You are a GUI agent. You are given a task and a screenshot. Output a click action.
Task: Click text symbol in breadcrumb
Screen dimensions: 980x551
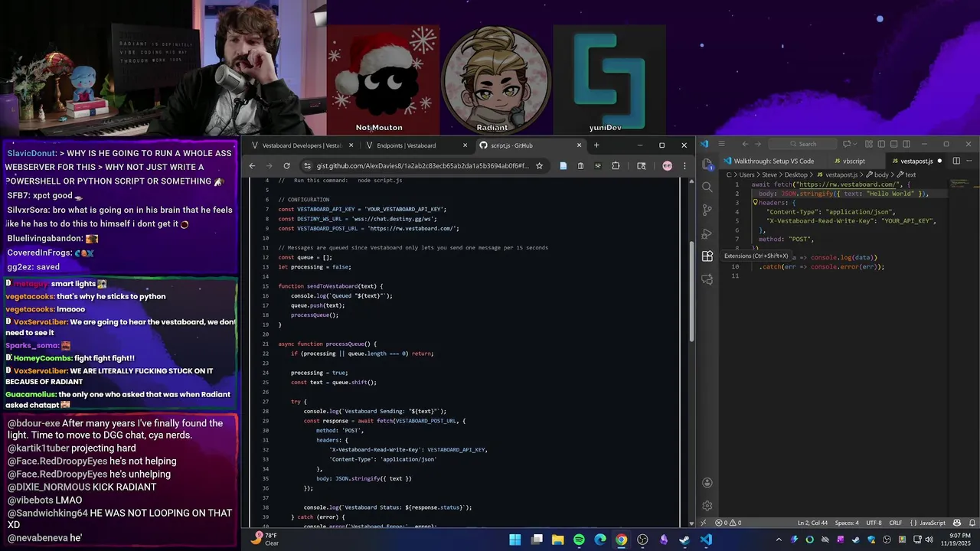pyautogui.click(x=906, y=174)
